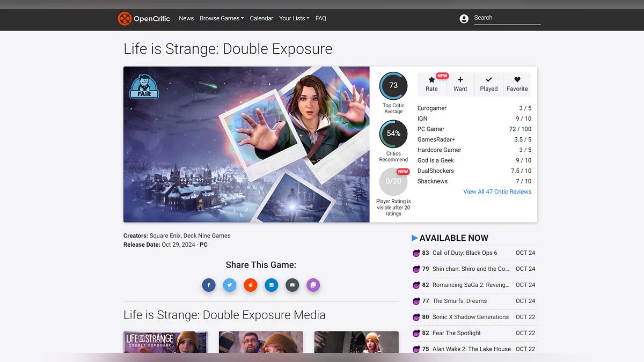Click the 0/20 Player Rating circle

tap(393, 182)
